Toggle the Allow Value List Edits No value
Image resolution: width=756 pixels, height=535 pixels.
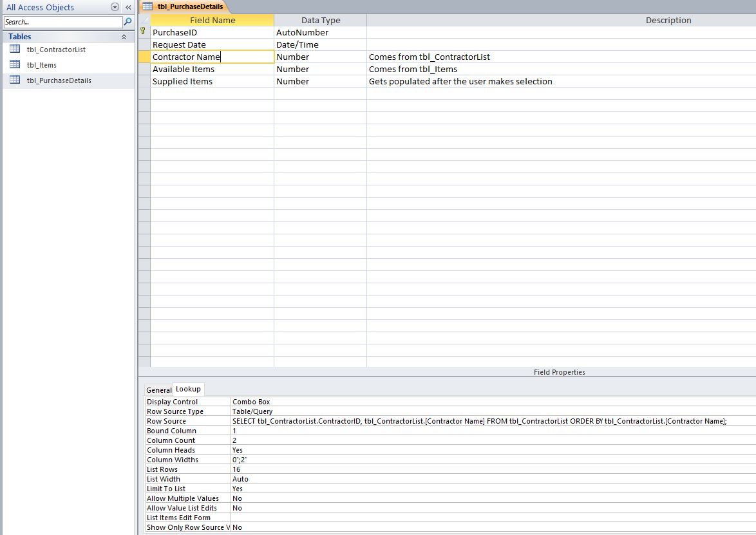(493, 507)
